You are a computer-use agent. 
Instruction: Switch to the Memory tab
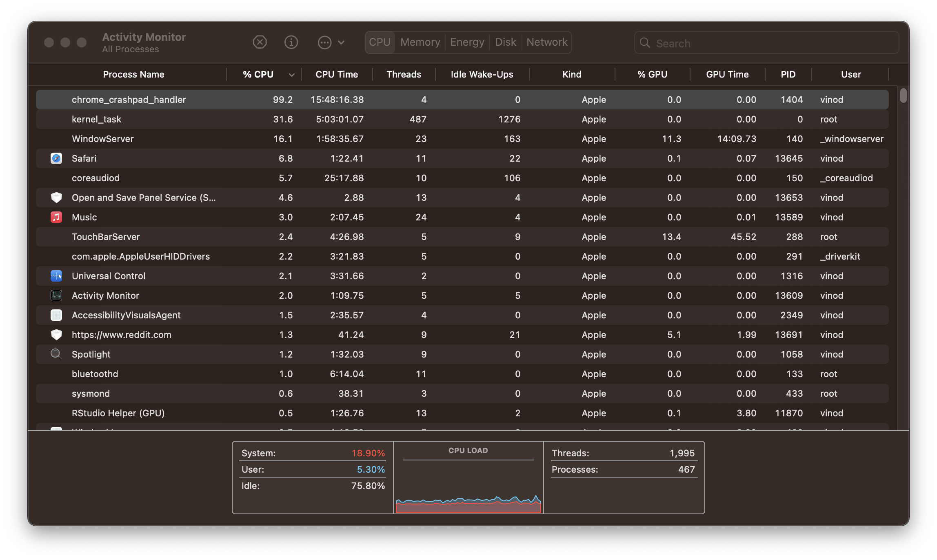tap(420, 42)
